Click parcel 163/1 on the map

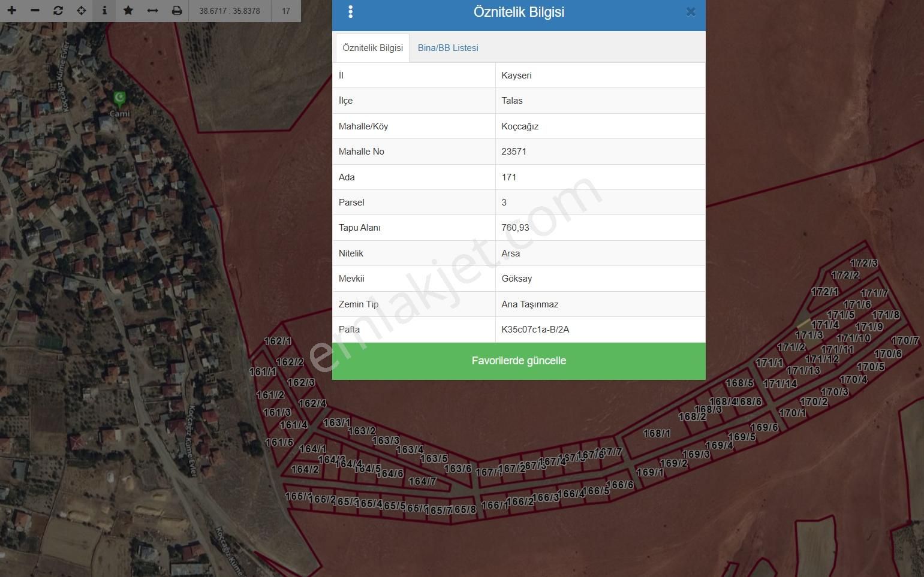(337, 422)
